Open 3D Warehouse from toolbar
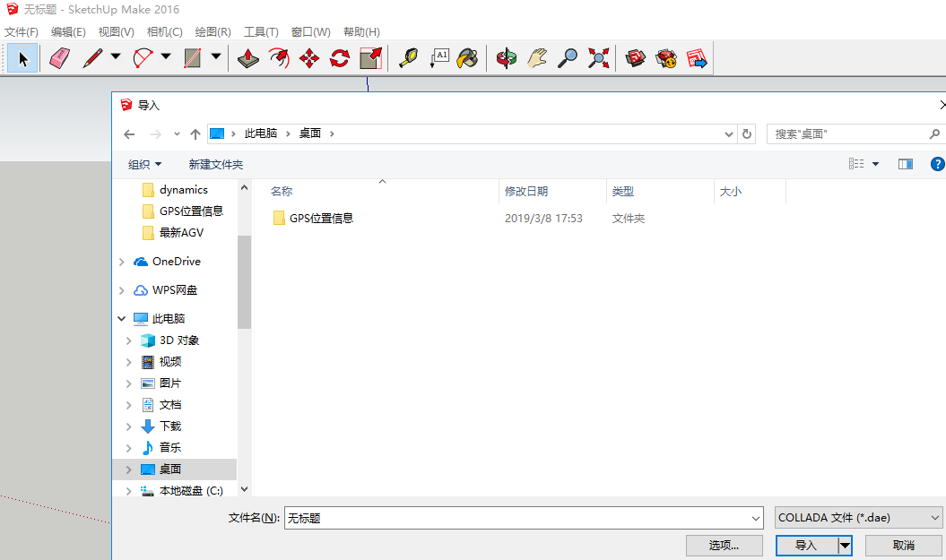 coord(635,58)
